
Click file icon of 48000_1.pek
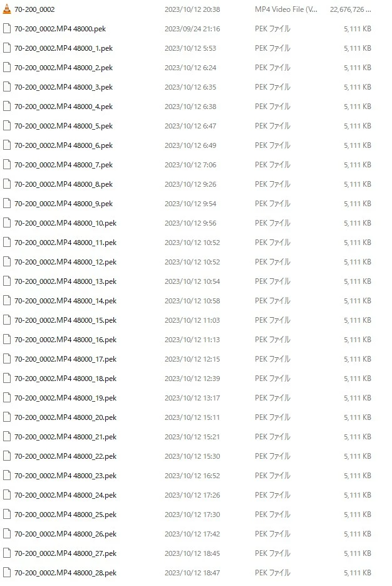pos(7,48)
